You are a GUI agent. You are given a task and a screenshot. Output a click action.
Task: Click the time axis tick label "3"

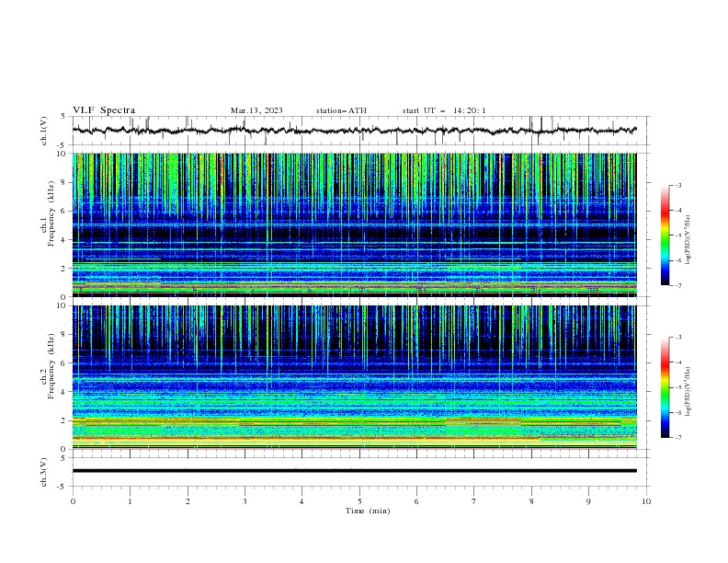click(x=245, y=501)
